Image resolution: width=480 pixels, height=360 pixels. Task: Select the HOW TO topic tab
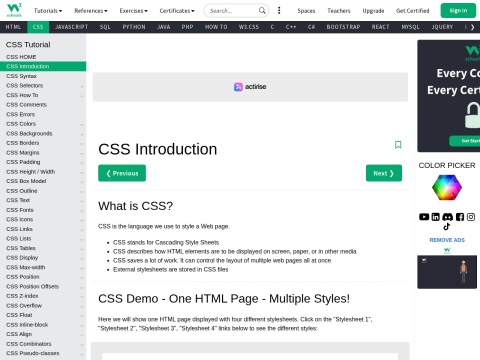coord(216,27)
